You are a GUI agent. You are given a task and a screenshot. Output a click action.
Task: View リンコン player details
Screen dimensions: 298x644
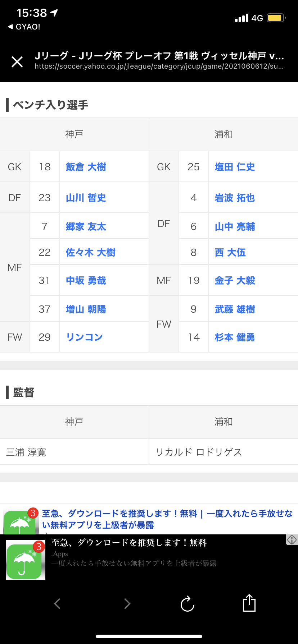(84, 337)
